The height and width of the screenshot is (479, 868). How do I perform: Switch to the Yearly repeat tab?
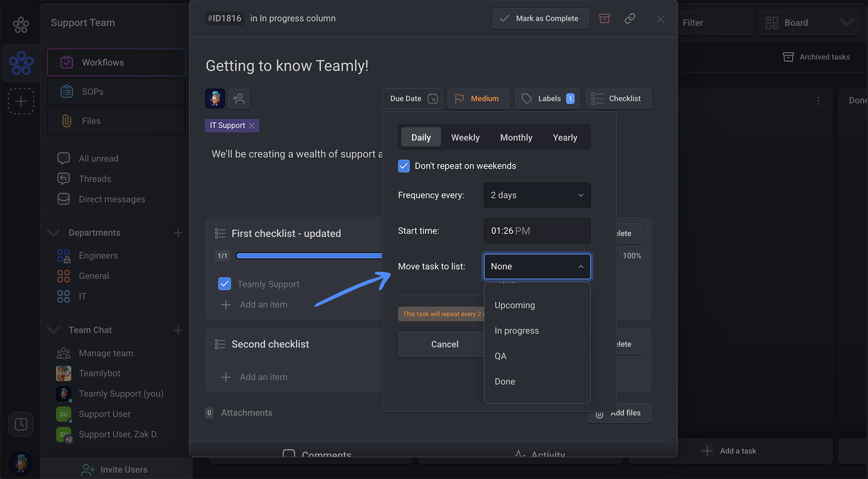565,138
